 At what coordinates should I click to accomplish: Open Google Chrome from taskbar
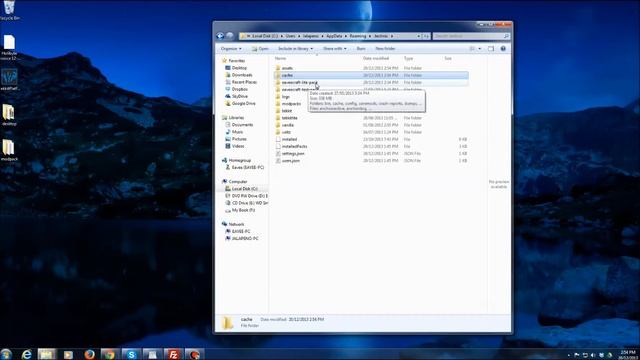pos(110,354)
